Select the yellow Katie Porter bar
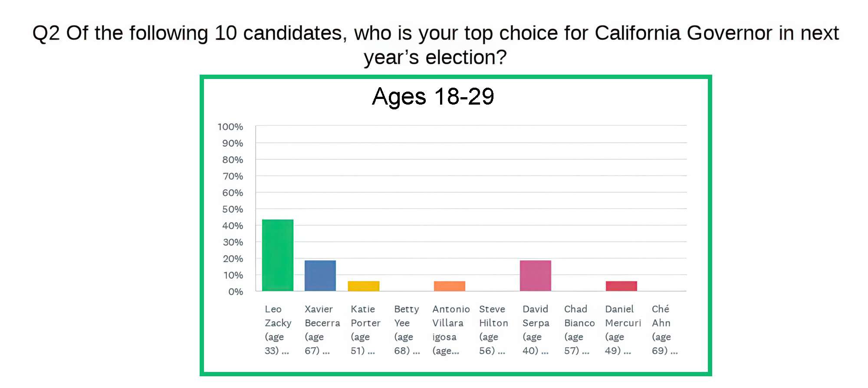 pyautogui.click(x=364, y=286)
